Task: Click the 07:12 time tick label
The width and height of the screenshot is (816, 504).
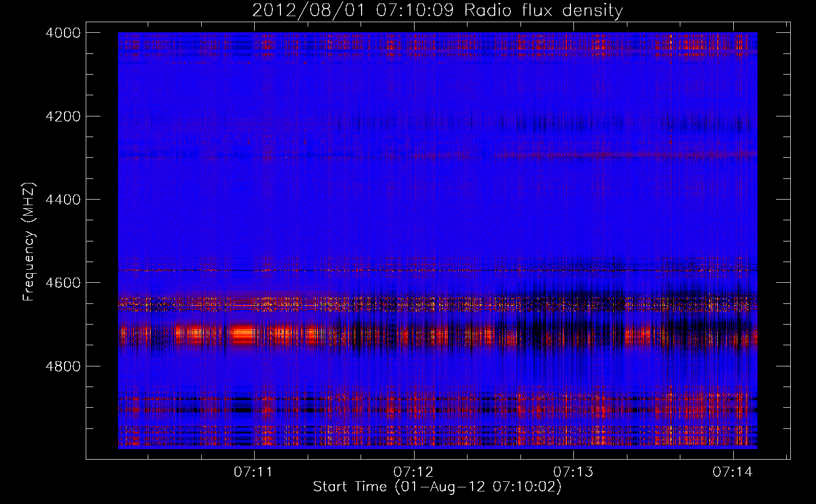Action: coord(414,472)
